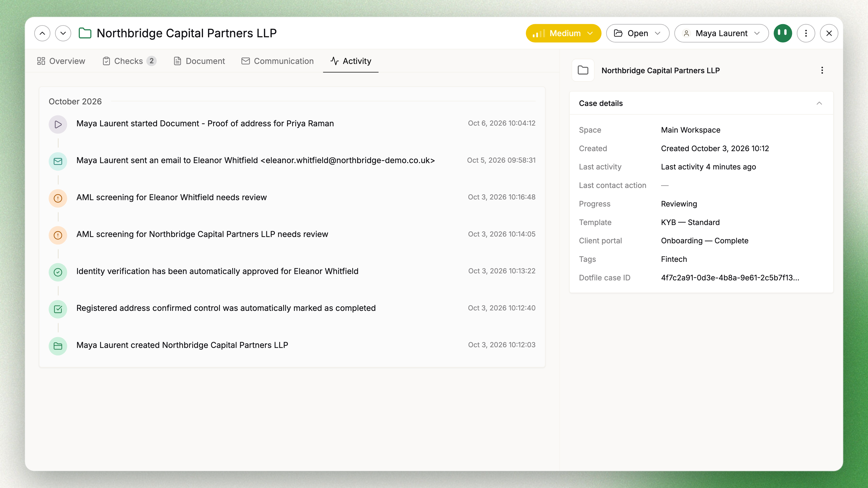Image resolution: width=868 pixels, height=488 pixels.
Task: Click Template value KYB — Standard
Action: pyautogui.click(x=690, y=223)
